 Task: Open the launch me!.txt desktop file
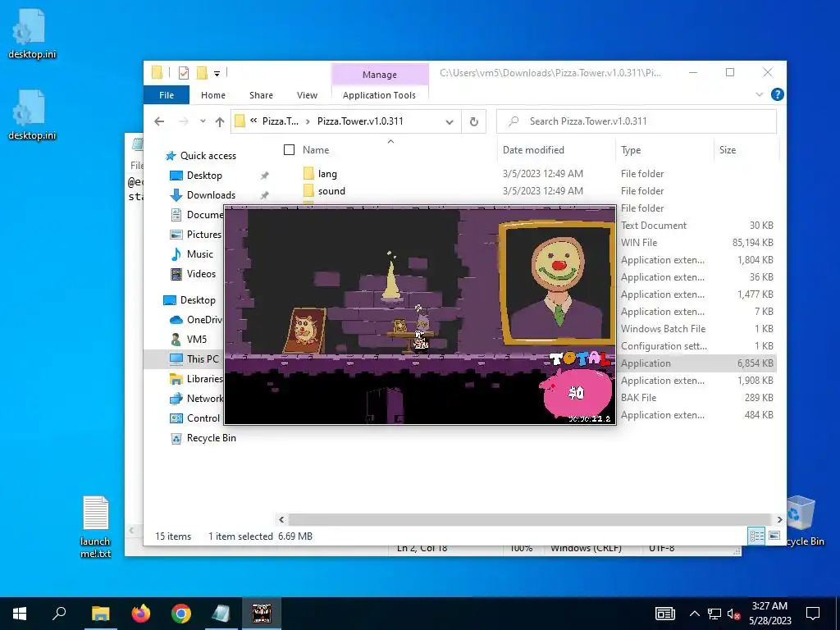coord(95,527)
